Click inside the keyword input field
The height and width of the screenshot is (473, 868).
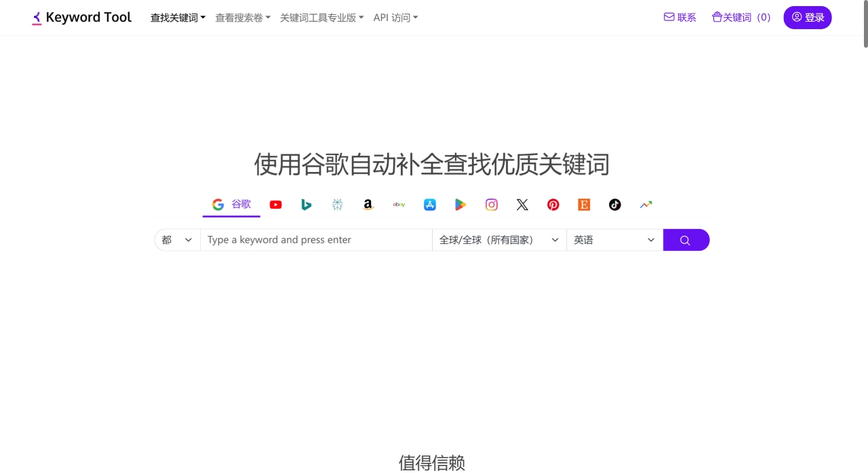315,239
